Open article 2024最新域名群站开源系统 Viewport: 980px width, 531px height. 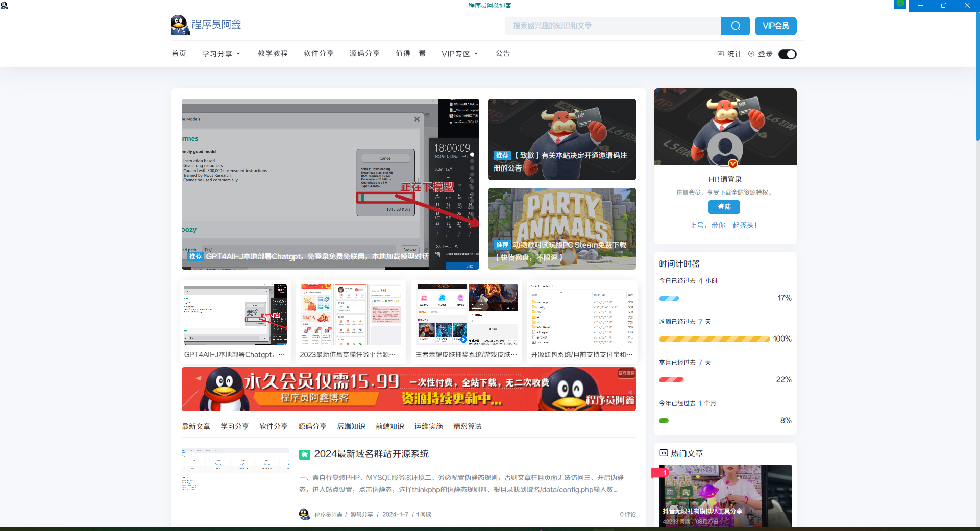coord(372,454)
